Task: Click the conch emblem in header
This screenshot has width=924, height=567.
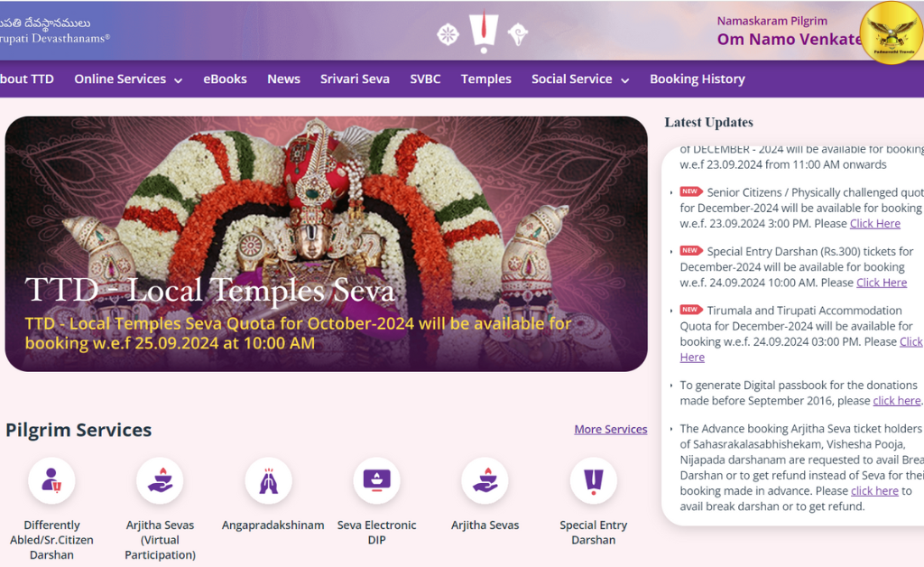Action: click(x=518, y=34)
